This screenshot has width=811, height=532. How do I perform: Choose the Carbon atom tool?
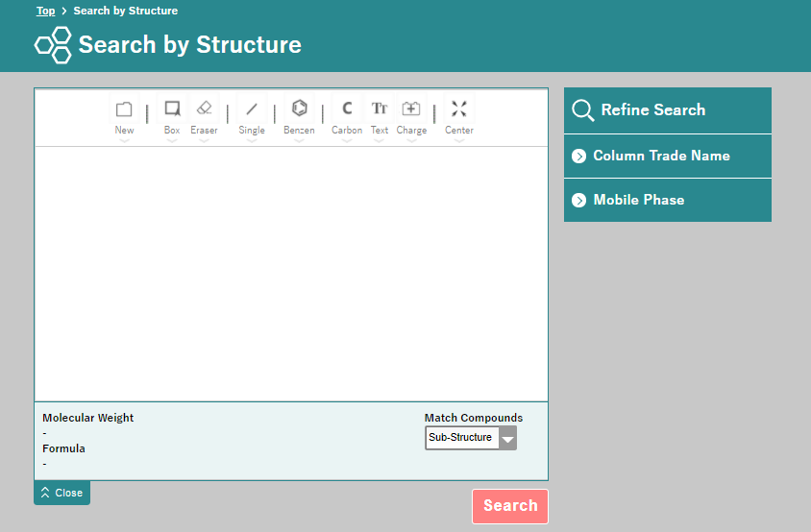[347, 109]
